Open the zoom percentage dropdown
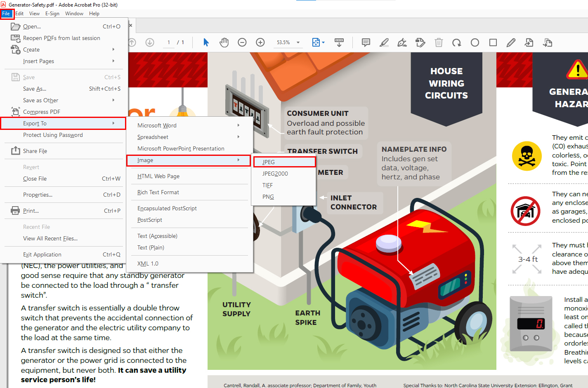This screenshot has height=388, width=588. tap(298, 42)
